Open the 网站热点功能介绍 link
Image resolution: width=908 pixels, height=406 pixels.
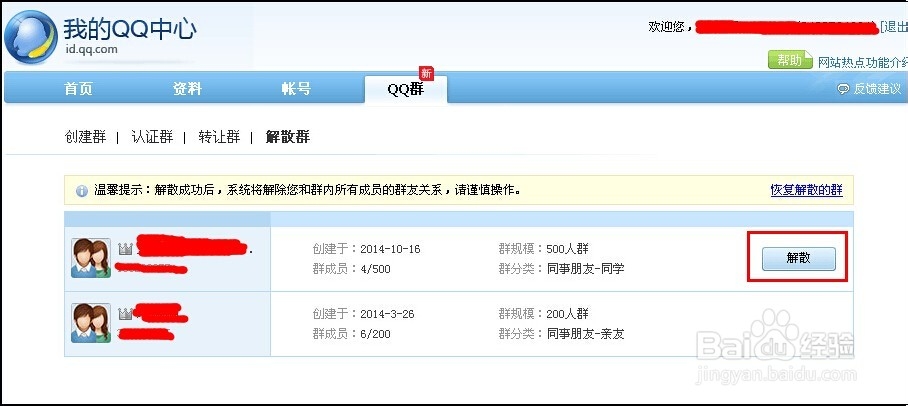(x=863, y=62)
